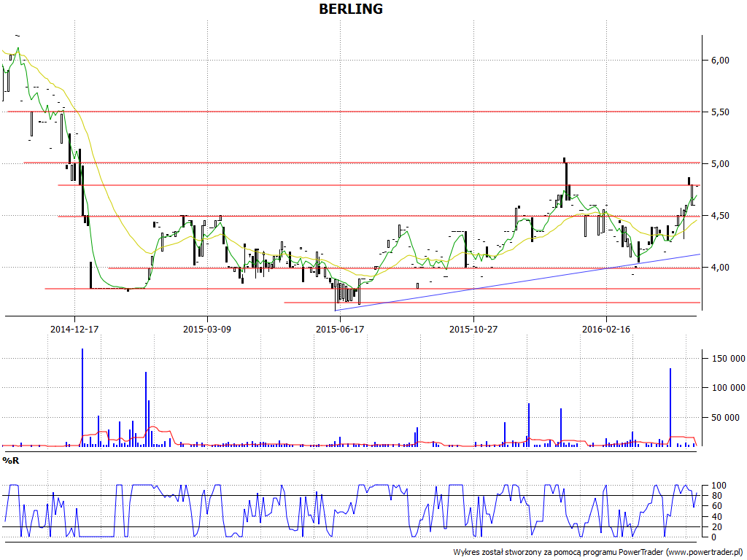Click the 40 level on %R axis
The width and height of the screenshot is (747, 560).
719,517
